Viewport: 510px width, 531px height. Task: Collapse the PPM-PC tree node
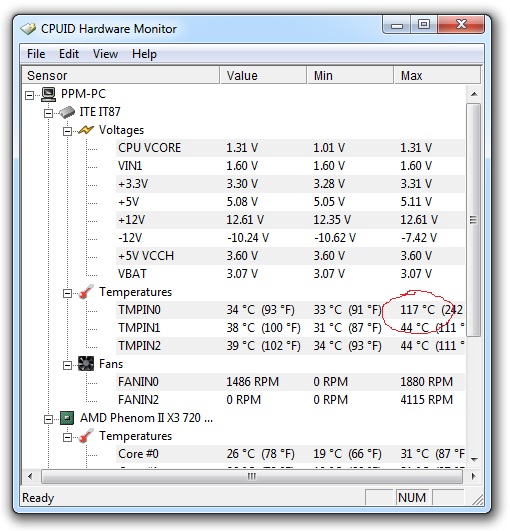30,95
